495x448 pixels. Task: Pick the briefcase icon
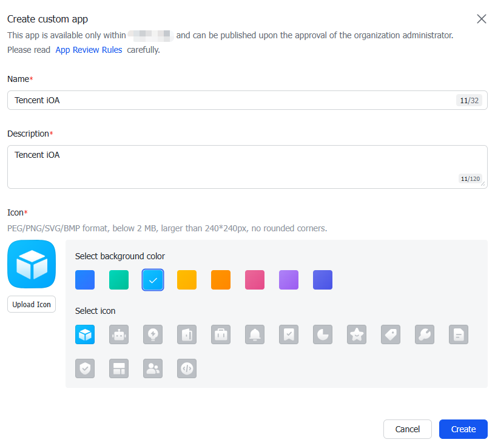(x=221, y=334)
